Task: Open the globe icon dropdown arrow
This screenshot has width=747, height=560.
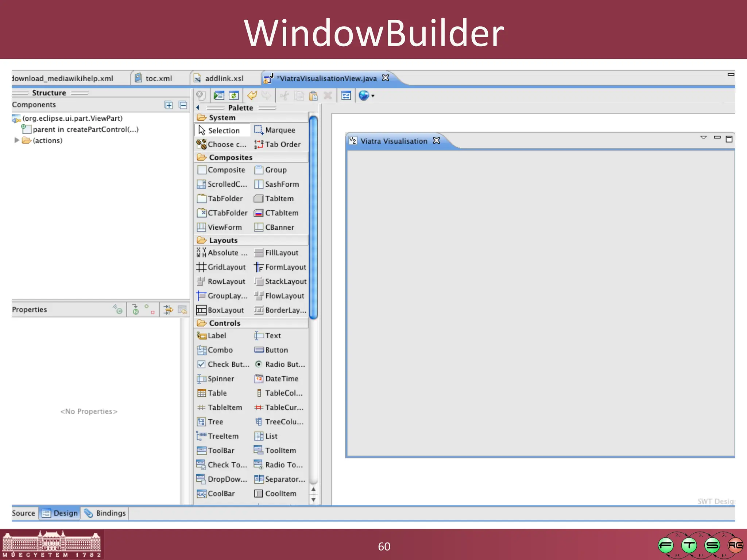Action: coord(373,96)
